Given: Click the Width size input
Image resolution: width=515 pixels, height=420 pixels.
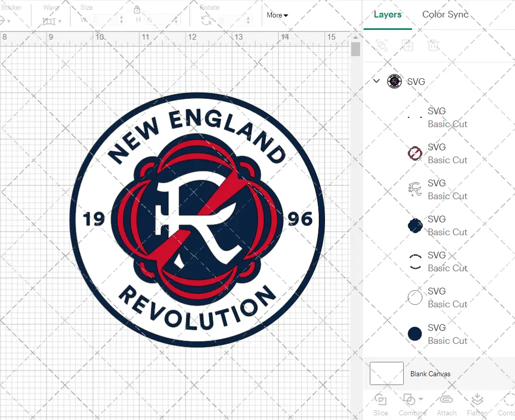Looking at the screenshot, I should tap(104, 20).
